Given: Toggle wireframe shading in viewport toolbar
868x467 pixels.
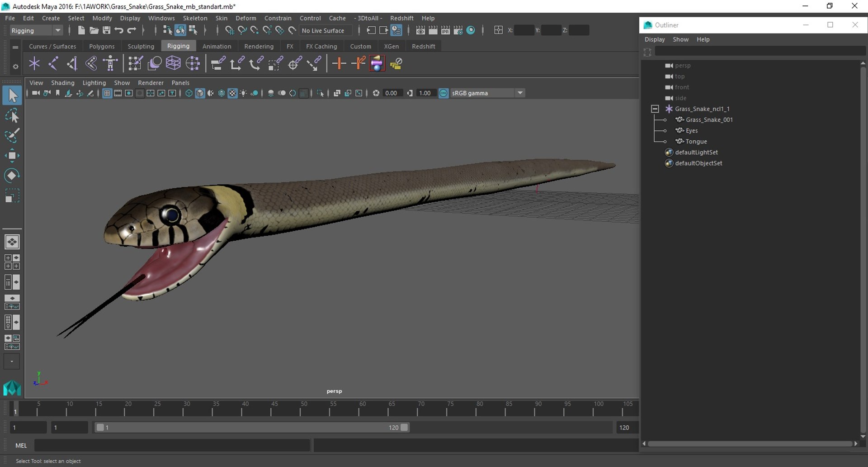Looking at the screenshot, I should [x=189, y=93].
